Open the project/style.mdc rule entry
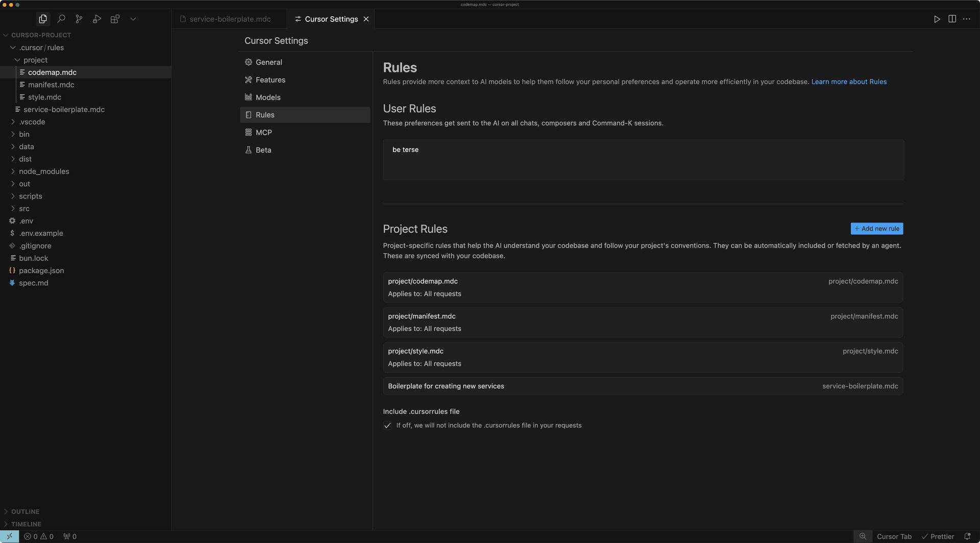The width and height of the screenshot is (980, 543). point(643,357)
